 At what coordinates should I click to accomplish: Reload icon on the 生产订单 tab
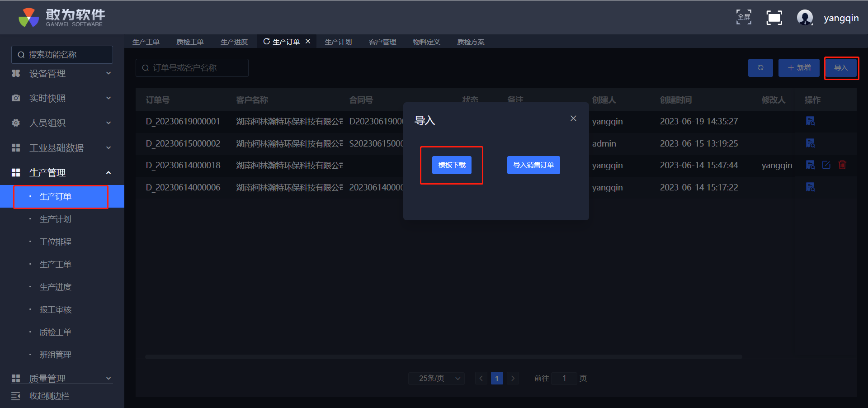click(x=267, y=41)
